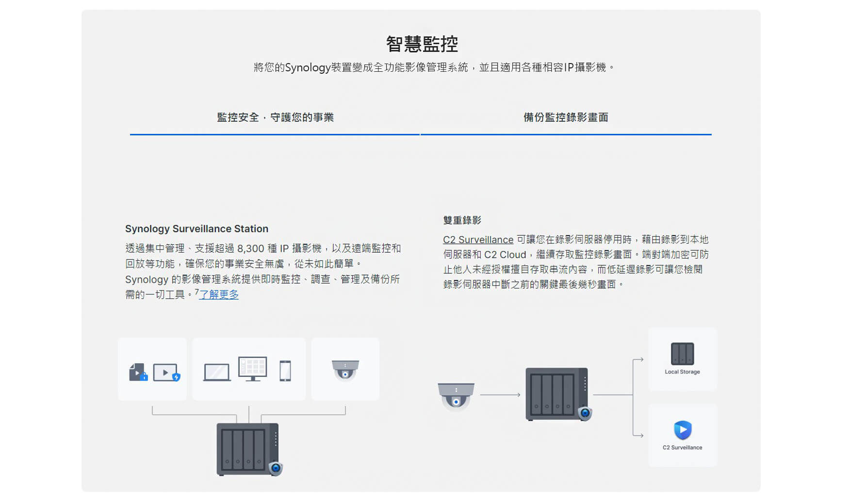
Task: Click the locked video file icon
Action: [x=138, y=372]
